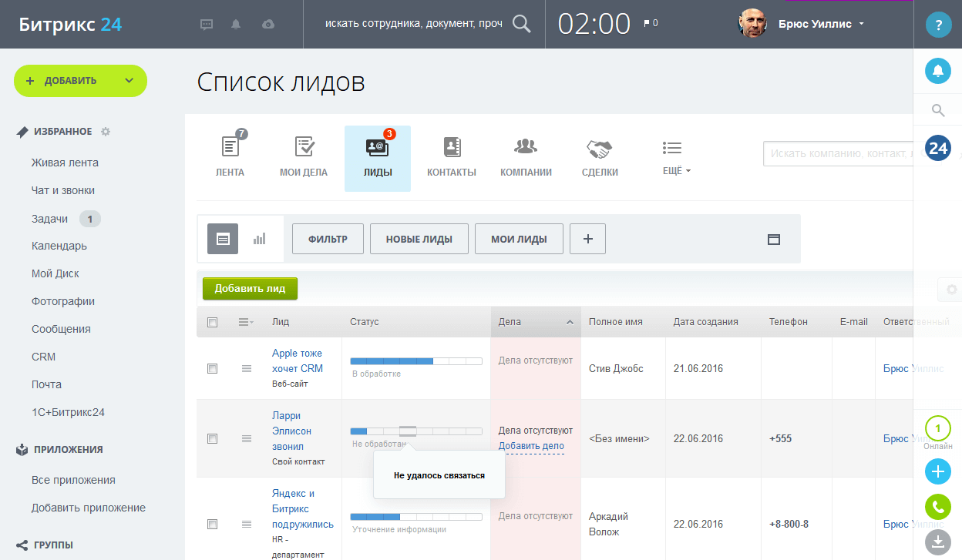
Task: Switch to list view of leads
Action: coord(223,239)
